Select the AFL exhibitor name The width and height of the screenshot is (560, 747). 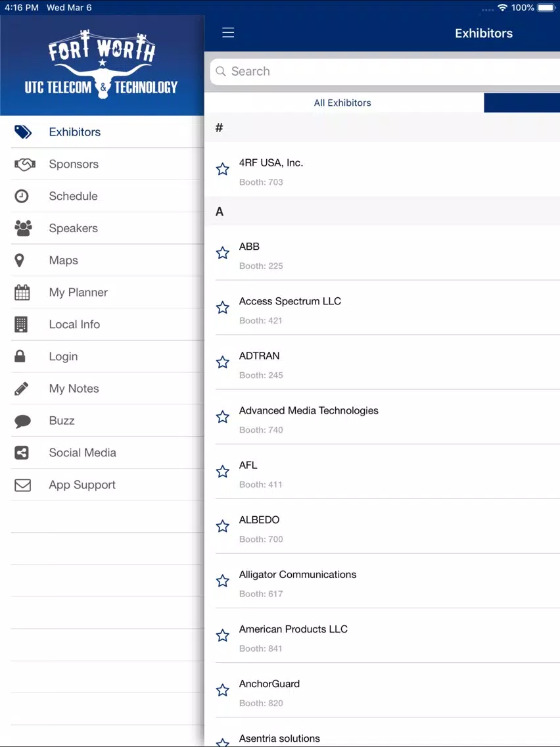pyautogui.click(x=248, y=465)
